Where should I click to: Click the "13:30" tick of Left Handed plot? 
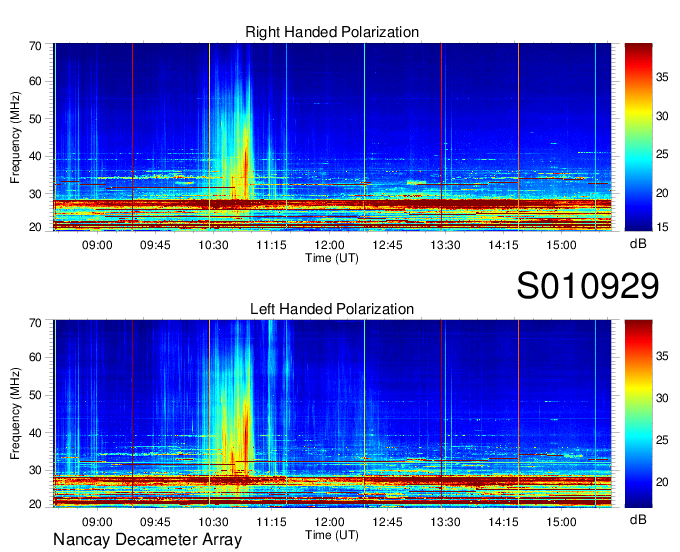click(x=445, y=522)
